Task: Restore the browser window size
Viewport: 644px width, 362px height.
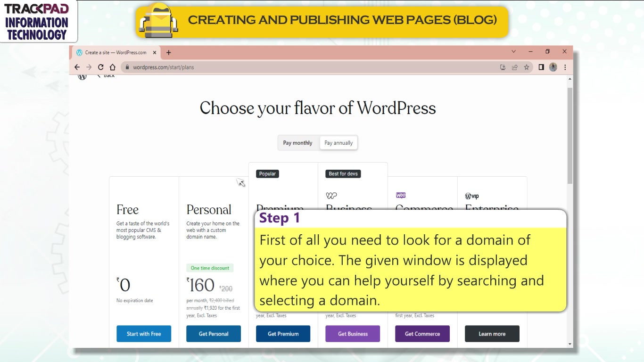Action: [x=547, y=51]
